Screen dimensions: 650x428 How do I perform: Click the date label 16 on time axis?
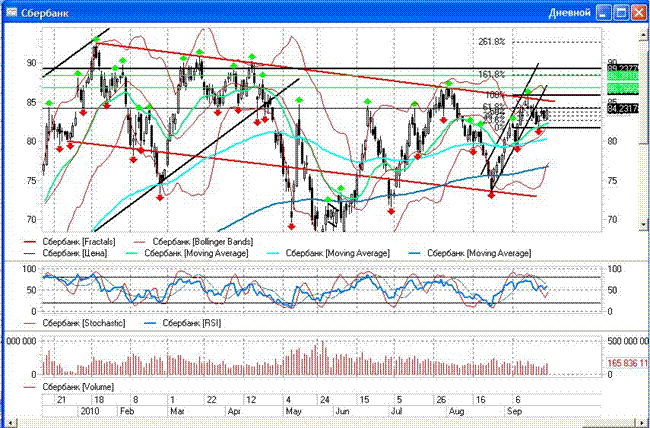(x=480, y=400)
